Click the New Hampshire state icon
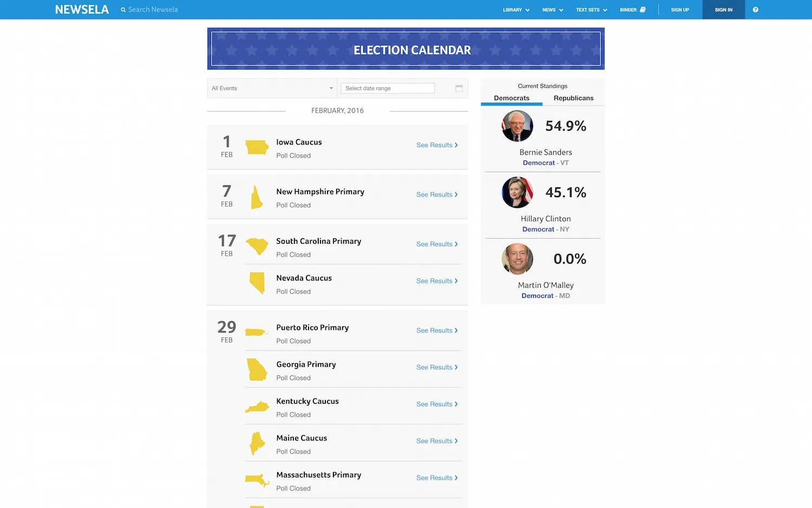 [x=257, y=197]
